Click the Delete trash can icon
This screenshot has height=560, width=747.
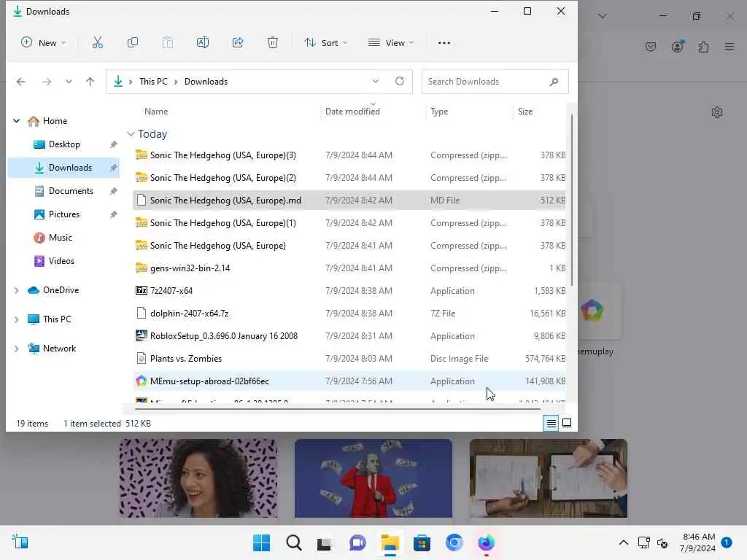tap(273, 43)
